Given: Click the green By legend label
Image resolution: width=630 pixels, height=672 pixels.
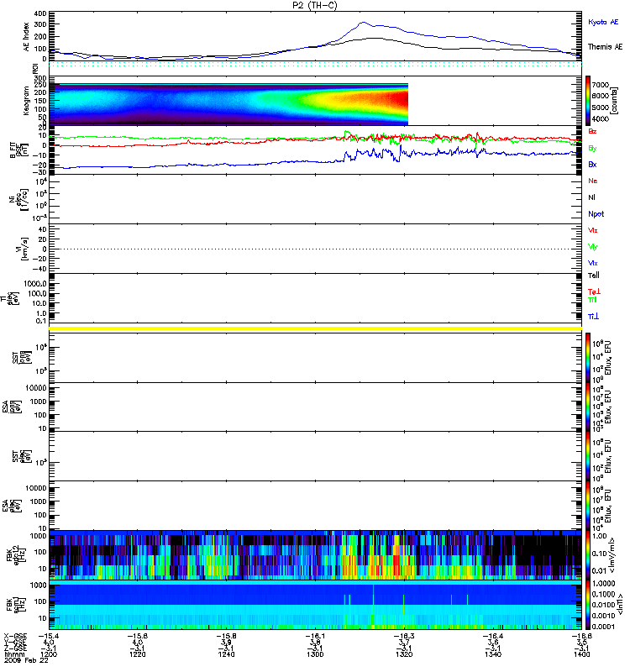Looking at the screenshot, I should coord(592,148).
